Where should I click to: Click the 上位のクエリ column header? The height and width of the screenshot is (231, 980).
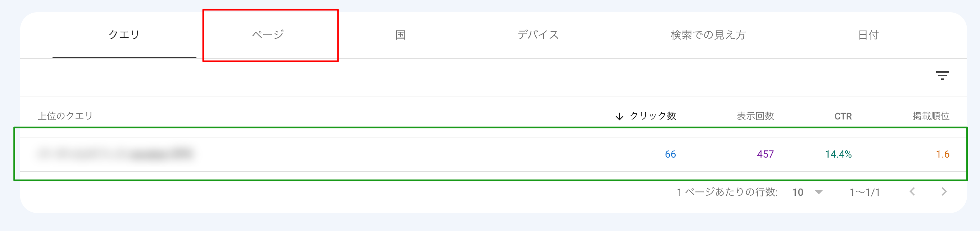click(65, 116)
